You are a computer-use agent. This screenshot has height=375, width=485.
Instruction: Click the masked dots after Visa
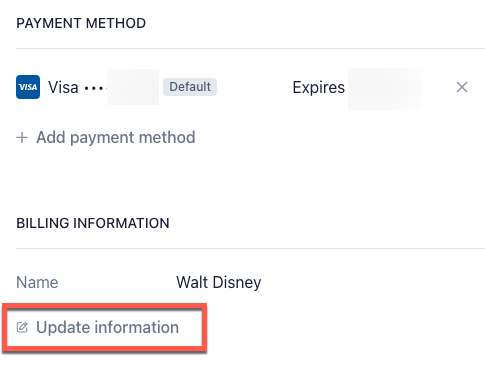(x=95, y=88)
